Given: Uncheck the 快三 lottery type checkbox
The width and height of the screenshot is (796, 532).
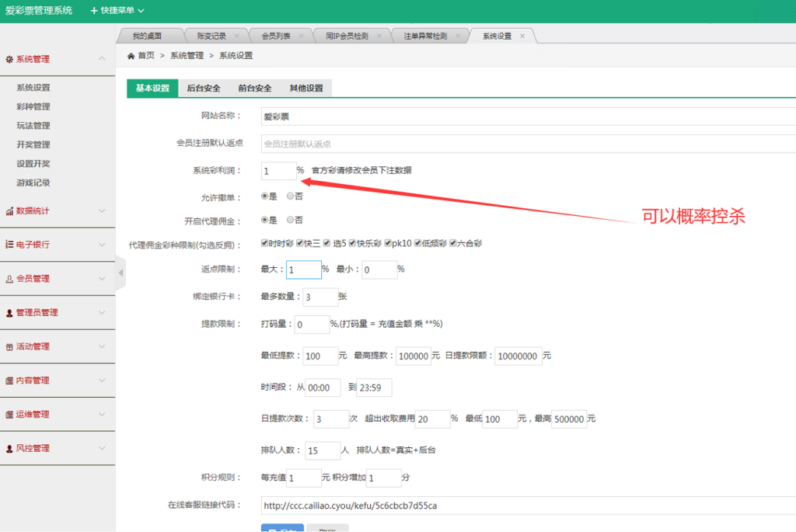Looking at the screenshot, I should pyautogui.click(x=298, y=242).
